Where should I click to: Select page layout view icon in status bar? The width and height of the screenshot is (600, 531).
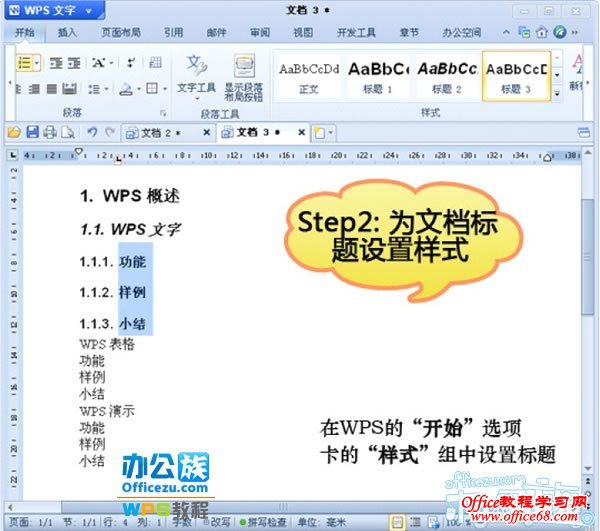(x=397, y=522)
